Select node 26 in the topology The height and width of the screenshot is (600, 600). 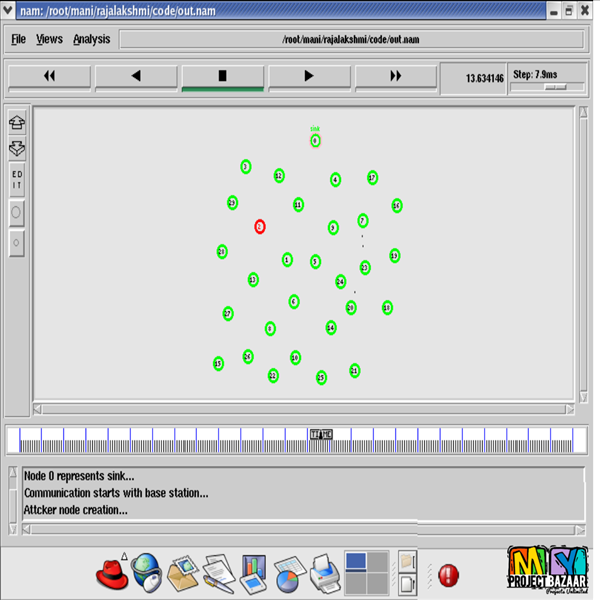tap(248, 356)
